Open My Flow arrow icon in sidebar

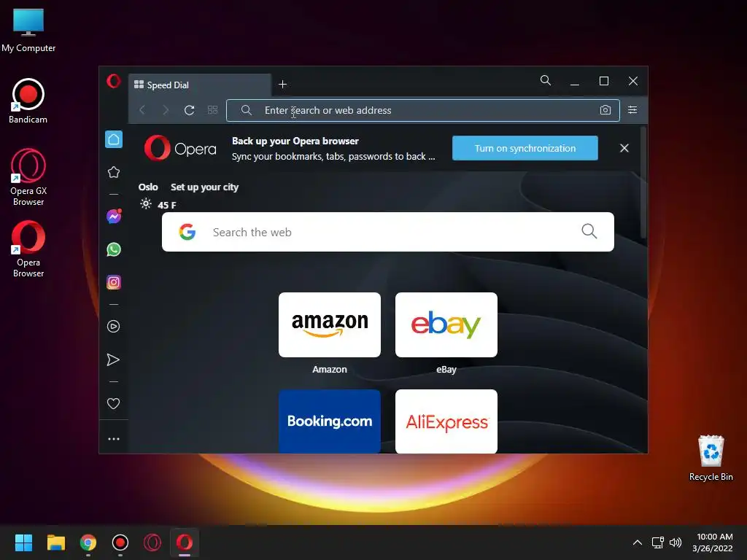[x=113, y=359]
